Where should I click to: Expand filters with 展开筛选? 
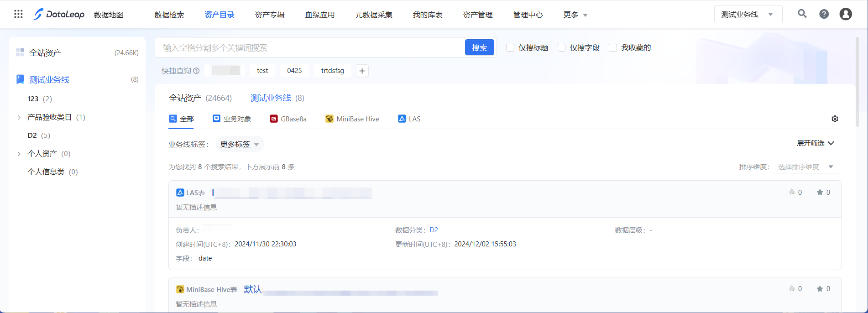pos(815,143)
